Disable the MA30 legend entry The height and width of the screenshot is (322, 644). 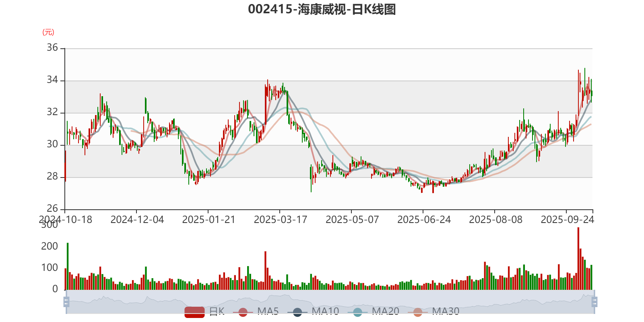point(433,312)
